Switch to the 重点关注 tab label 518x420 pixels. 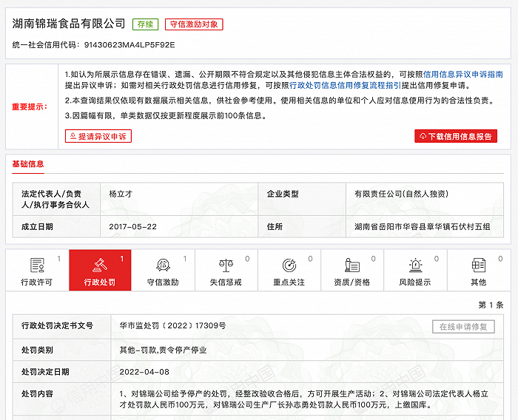(x=289, y=282)
